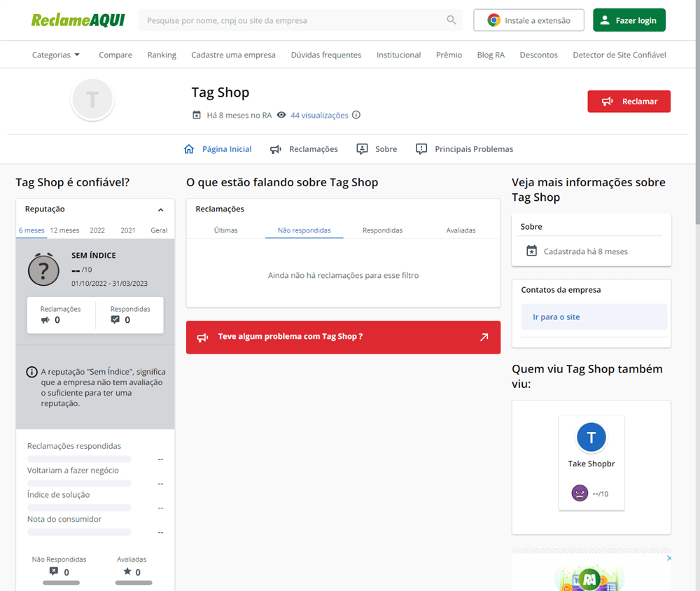The height and width of the screenshot is (591, 700).
Task: Click the Índice de solução progress bar
Action: click(x=80, y=508)
